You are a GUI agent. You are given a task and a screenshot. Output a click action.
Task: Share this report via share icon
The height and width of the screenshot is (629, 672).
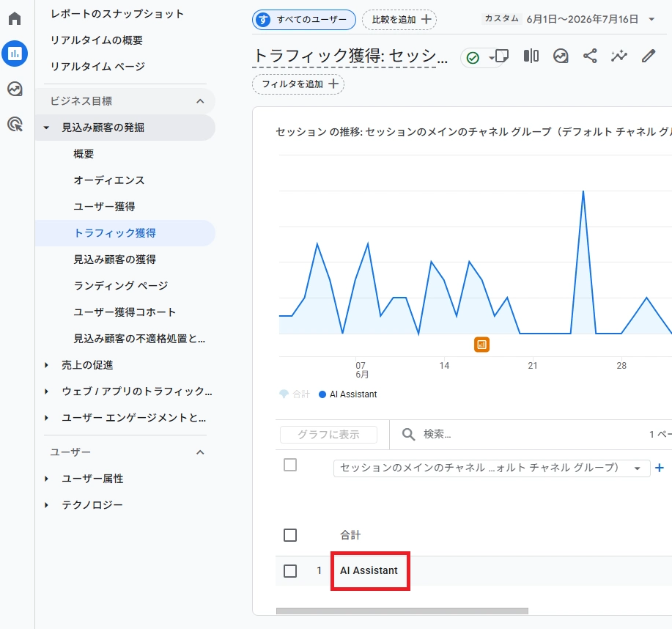coord(590,56)
